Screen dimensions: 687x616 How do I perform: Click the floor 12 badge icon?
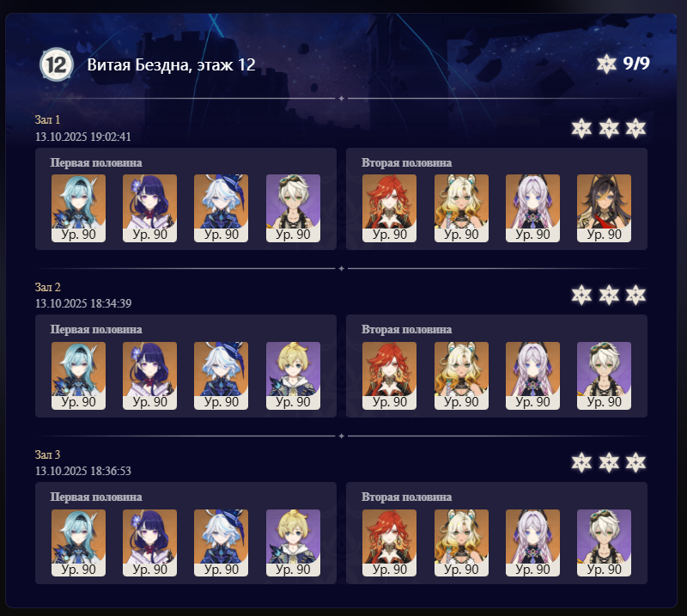56,64
